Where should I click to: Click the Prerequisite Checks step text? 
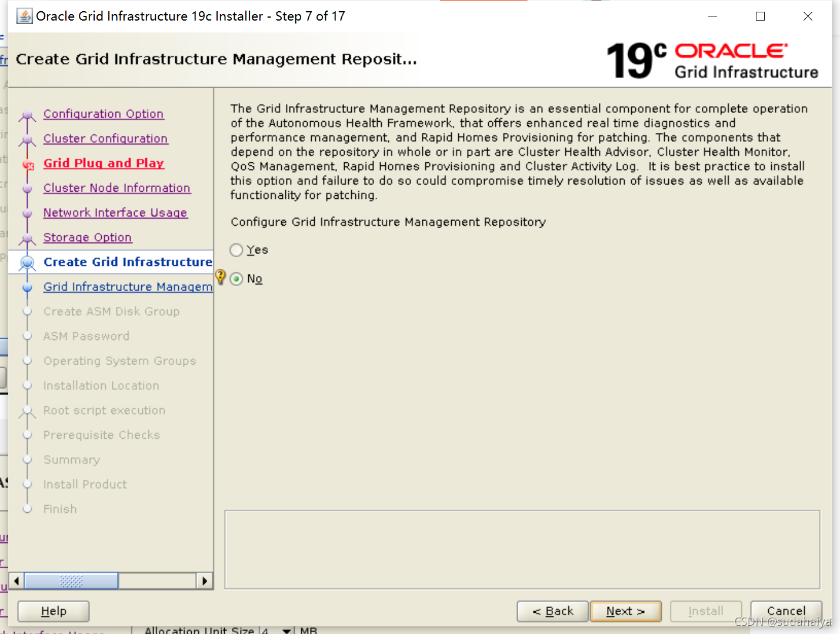(102, 435)
